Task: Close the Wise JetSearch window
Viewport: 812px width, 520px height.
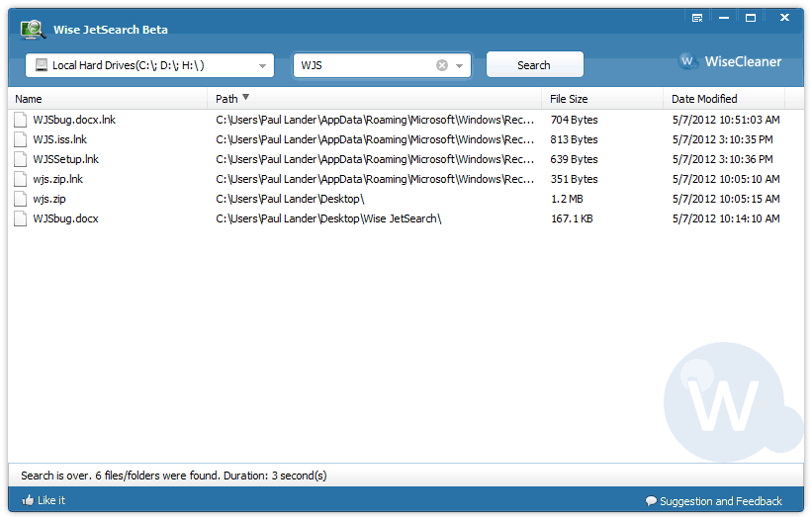Action: tap(784, 18)
